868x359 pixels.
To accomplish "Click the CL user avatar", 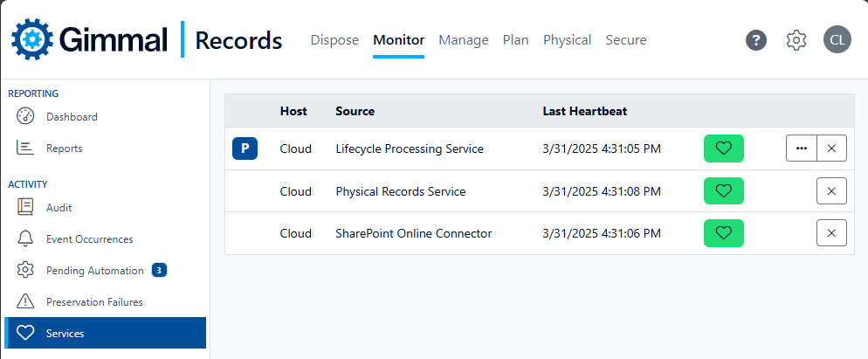I will (837, 40).
